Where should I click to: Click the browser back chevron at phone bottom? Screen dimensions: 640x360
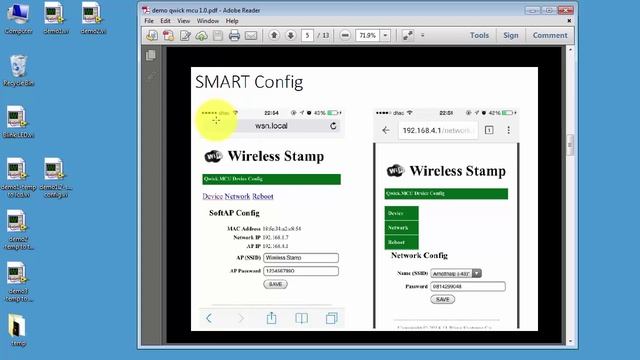[x=209, y=318]
